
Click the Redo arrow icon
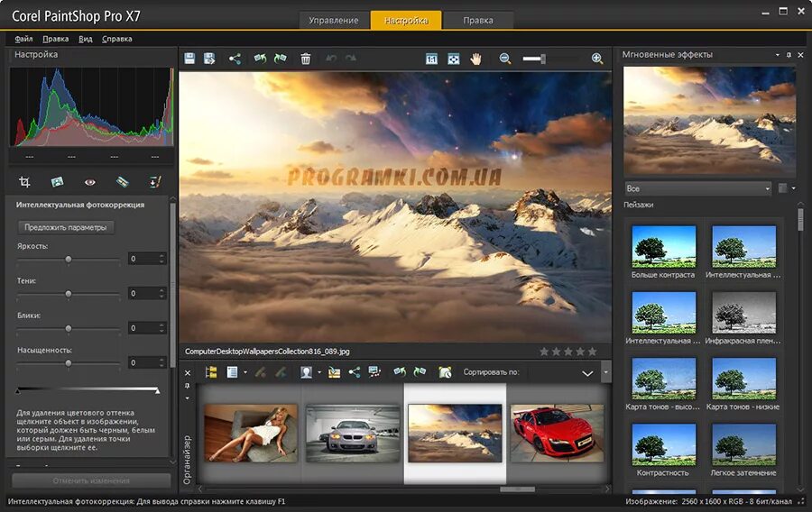[x=351, y=59]
